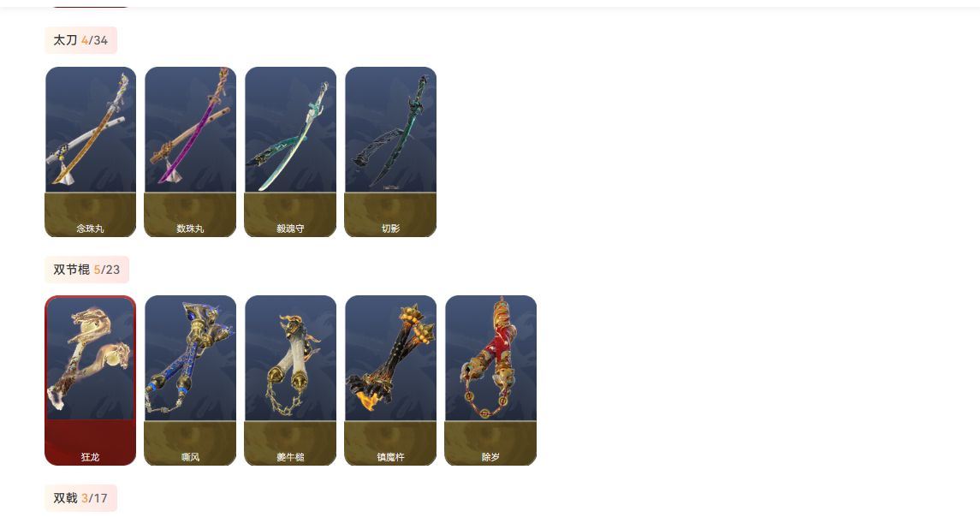Select the 毅魂守 teal katana image
Image resolution: width=980 pixels, height=517 pixels.
(291, 129)
